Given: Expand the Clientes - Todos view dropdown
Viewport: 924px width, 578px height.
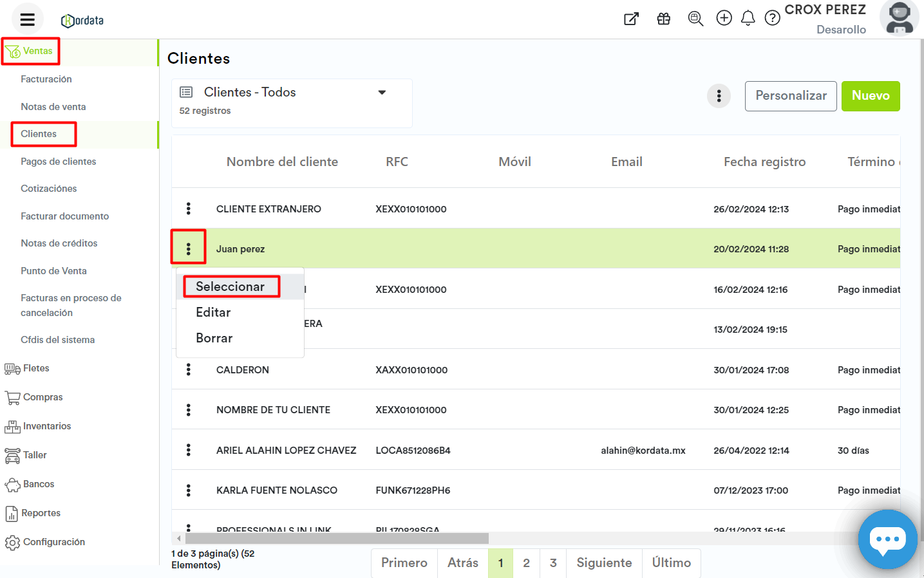Looking at the screenshot, I should coord(382,93).
